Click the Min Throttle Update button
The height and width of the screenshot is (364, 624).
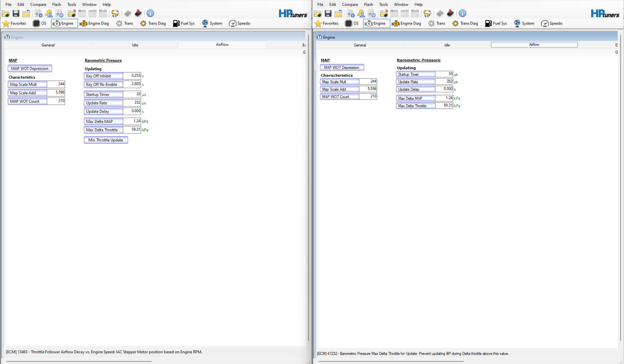(106, 140)
